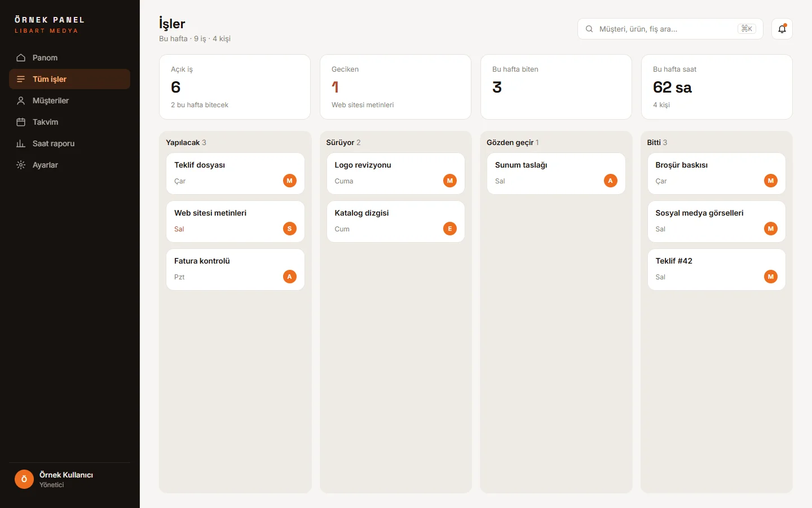Click the Müşteriler person icon
Screen dimensions: 812x508
pyautogui.click(x=21, y=100)
